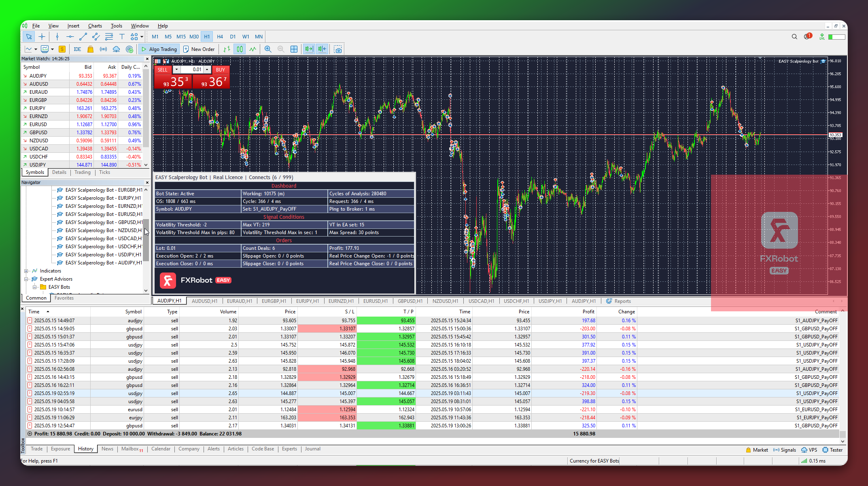Viewport: 868px width, 486px height.
Task: Select the Vertical Line drawing tool
Action: [57, 37]
